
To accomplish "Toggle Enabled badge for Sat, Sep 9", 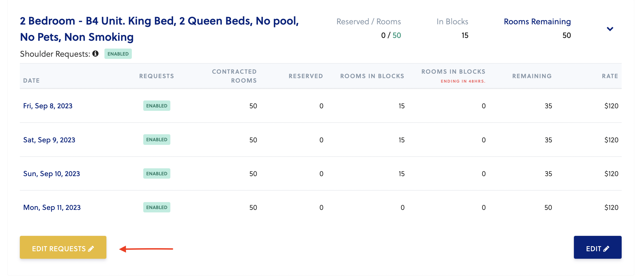I will click(x=157, y=140).
